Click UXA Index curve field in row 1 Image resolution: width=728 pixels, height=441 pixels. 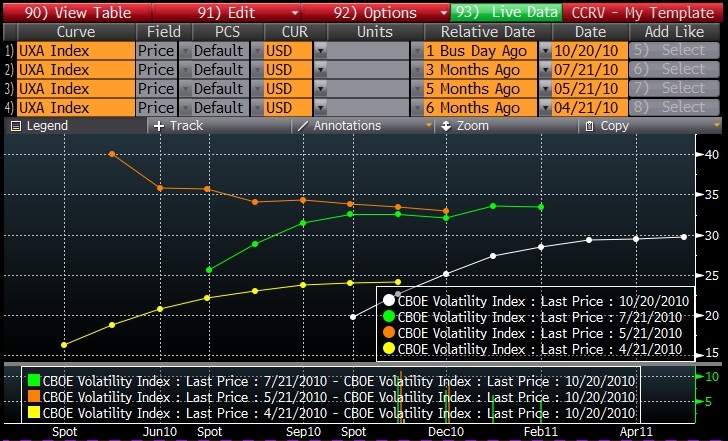(76, 51)
